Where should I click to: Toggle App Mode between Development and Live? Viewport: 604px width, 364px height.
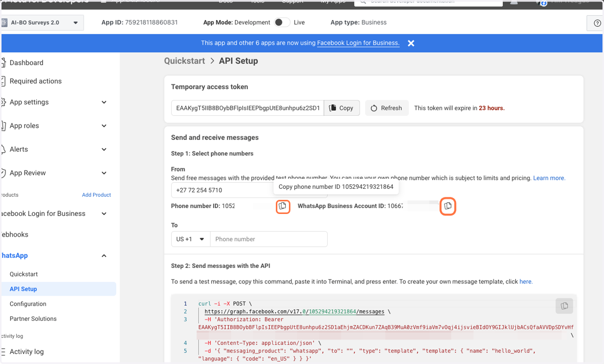[282, 22]
